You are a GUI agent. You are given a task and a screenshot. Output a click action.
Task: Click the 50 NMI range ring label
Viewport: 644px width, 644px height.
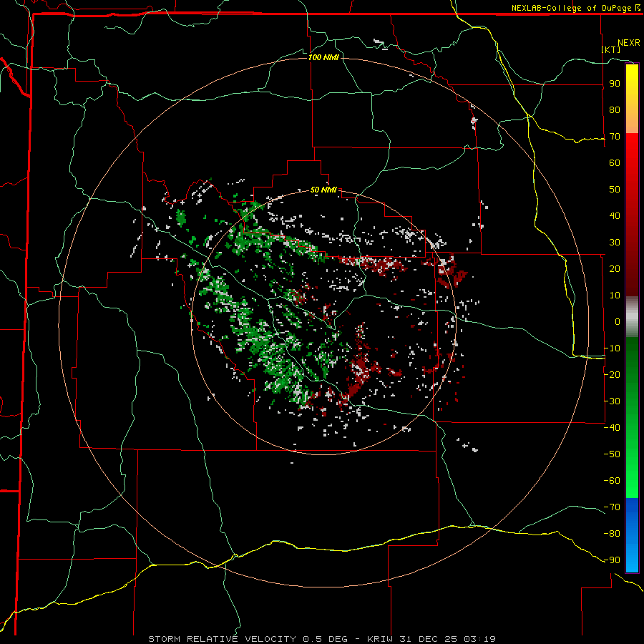pyautogui.click(x=323, y=190)
